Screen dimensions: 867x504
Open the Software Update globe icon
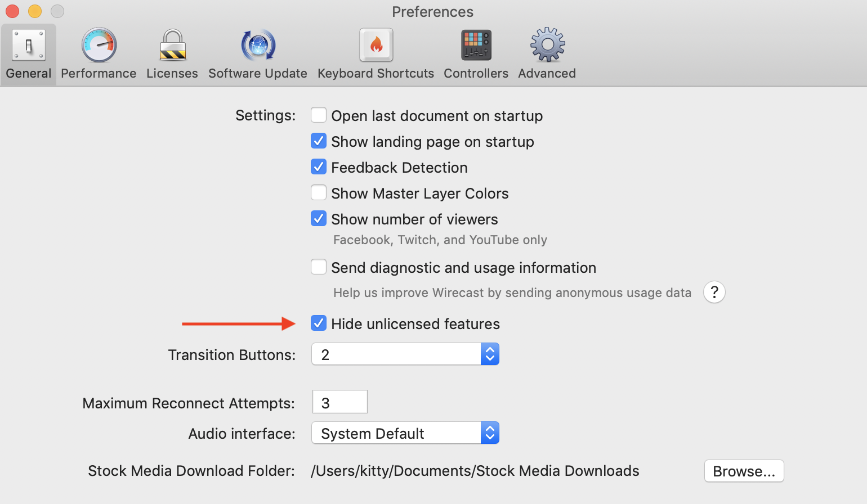pos(258,45)
